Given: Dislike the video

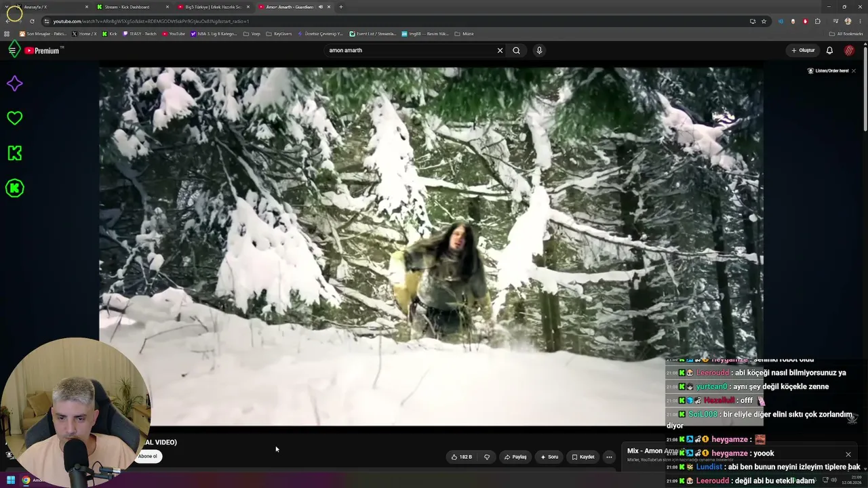Looking at the screenshot, I should tap(487, 457).
